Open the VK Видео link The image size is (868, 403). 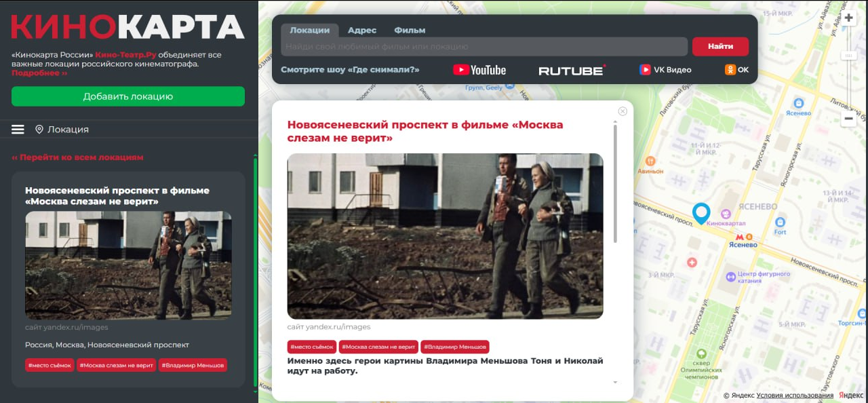pos(665,70)
